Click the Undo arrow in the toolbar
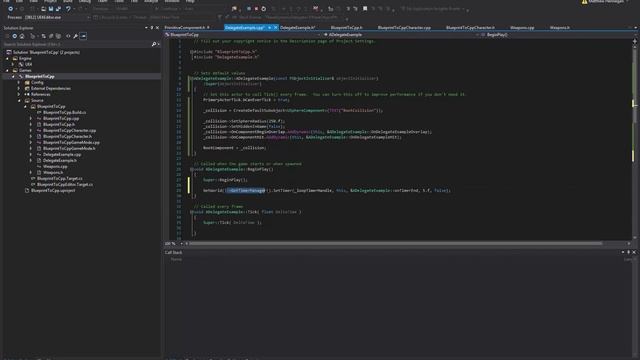Viewport: 640px width, 360px height. pyautogui.click(x=69, y=9)
